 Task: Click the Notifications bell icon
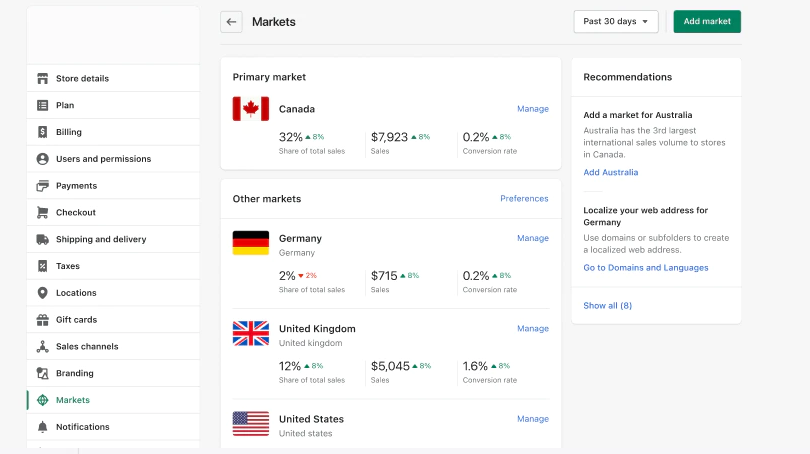pos(42,427)
